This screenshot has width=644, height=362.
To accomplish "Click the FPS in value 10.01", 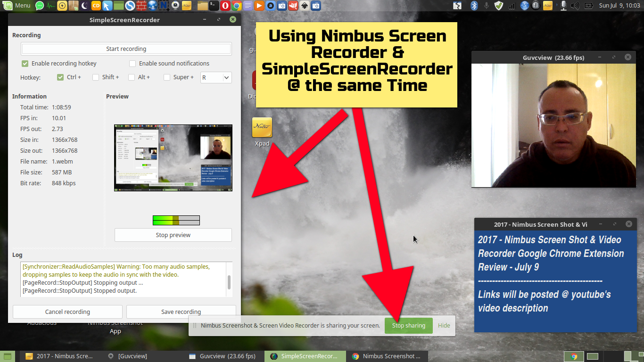I will (x=59, y=118).
